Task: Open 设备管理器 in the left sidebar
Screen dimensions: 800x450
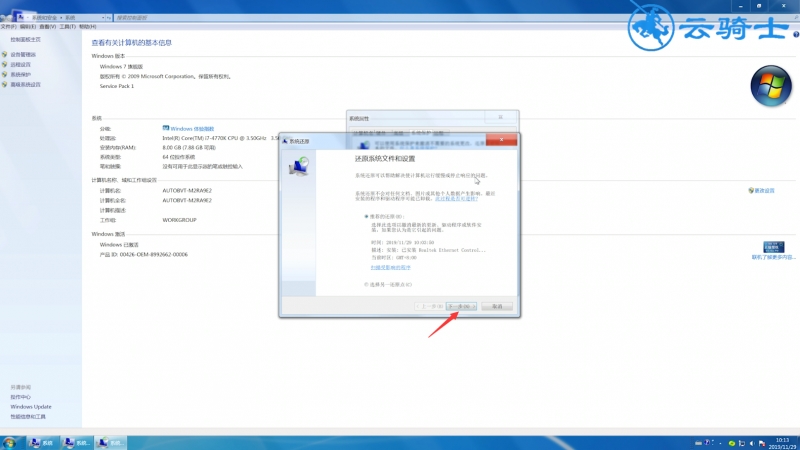Action: (x=23, y=55)
